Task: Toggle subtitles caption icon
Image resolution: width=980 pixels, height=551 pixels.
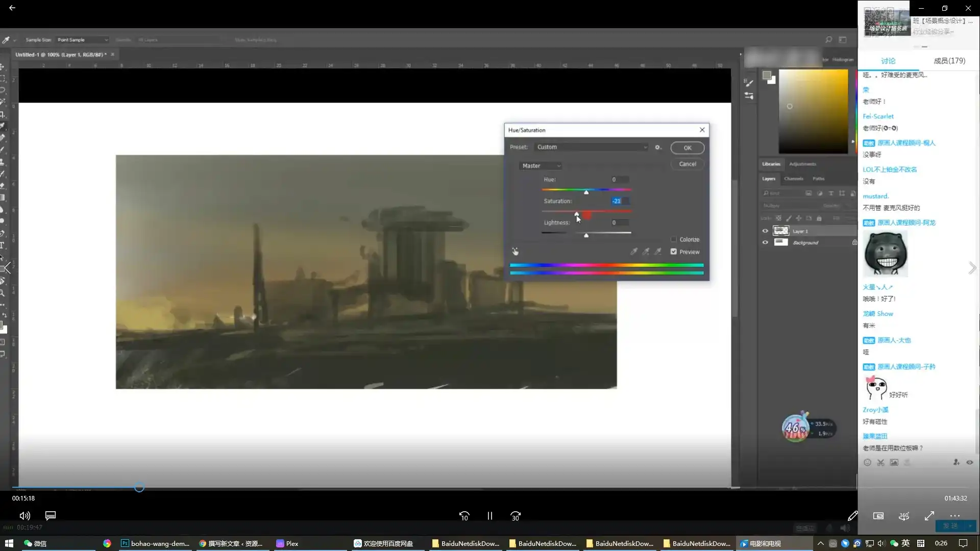Action: pos(51,515)
